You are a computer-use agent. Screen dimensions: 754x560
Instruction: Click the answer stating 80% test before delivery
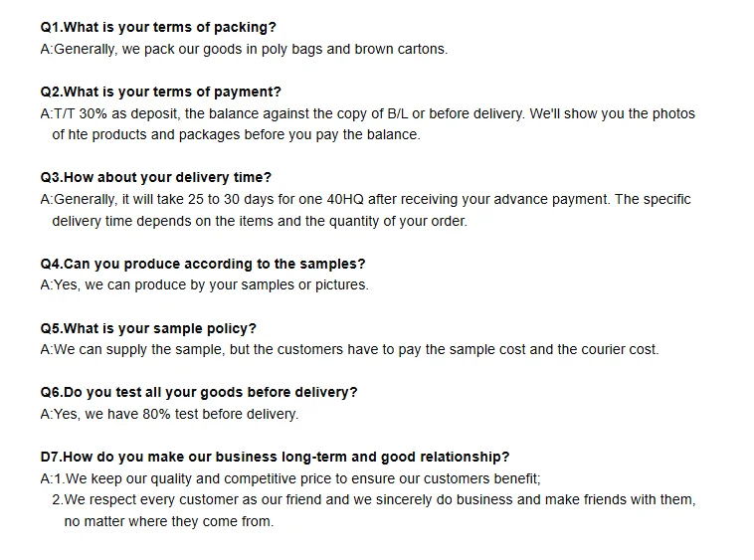click(x=169, y=414)
